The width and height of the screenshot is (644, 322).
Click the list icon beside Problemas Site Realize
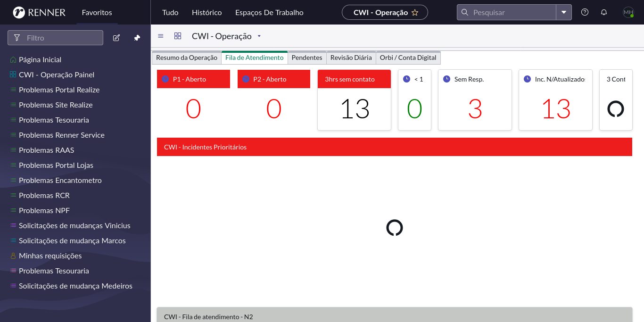click(13, 105)
